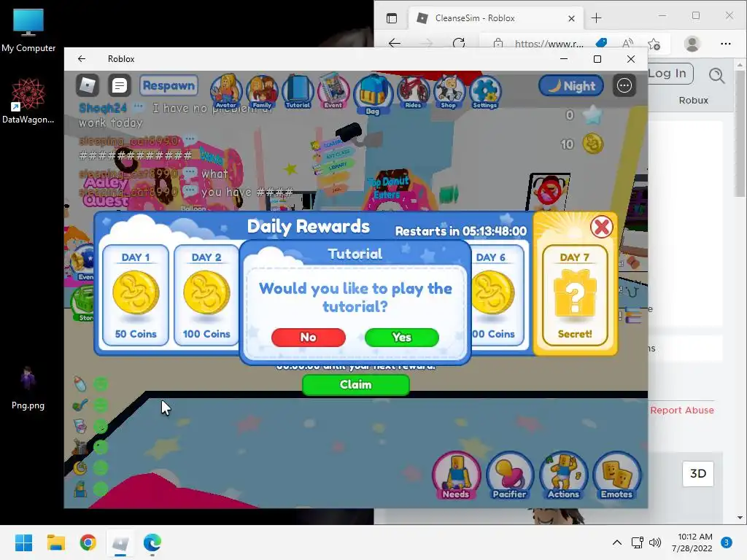Accept the tutorial with Yes
The width and height of the screenshot is (747, 560).
click(x=402, y=337)
